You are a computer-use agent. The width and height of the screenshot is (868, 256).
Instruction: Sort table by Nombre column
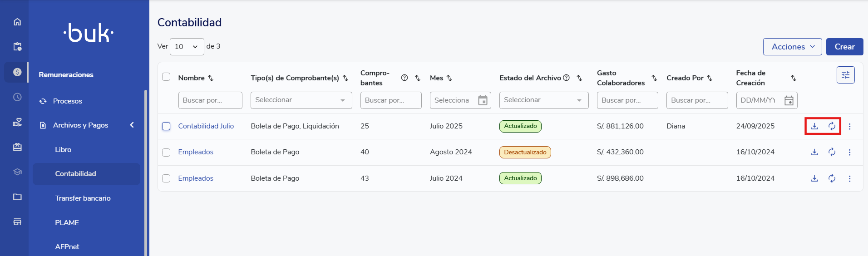tap(211, 78)
